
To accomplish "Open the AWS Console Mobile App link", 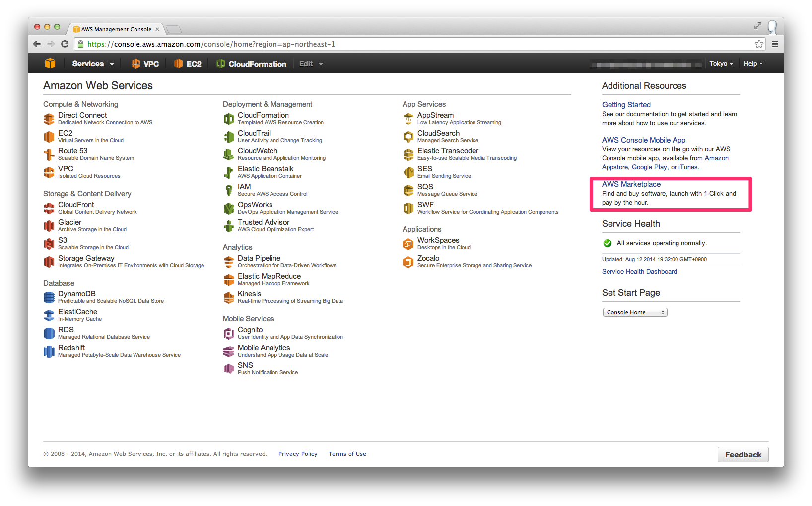I will pos(644,140).
